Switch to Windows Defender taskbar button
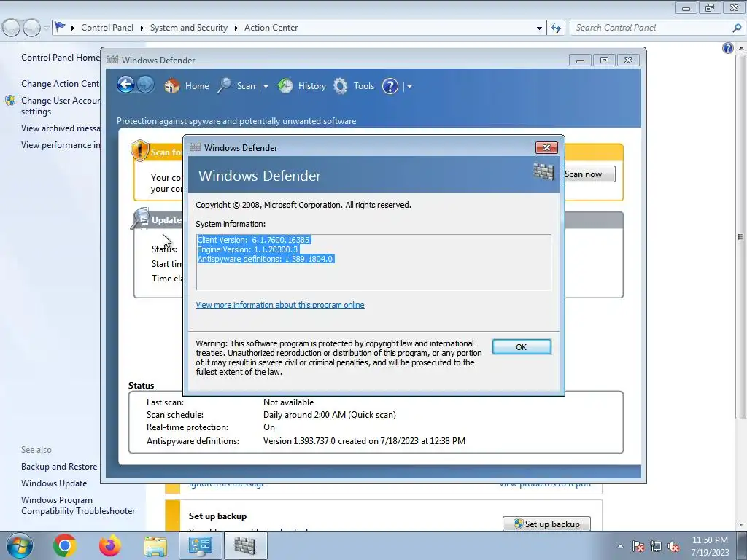 [245, 545]
